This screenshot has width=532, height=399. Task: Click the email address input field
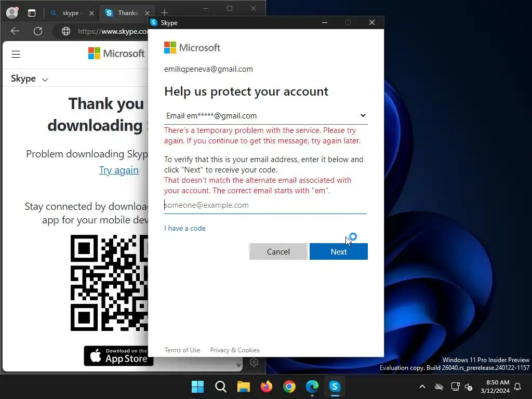pyautogui.click(x=265, y=205)
